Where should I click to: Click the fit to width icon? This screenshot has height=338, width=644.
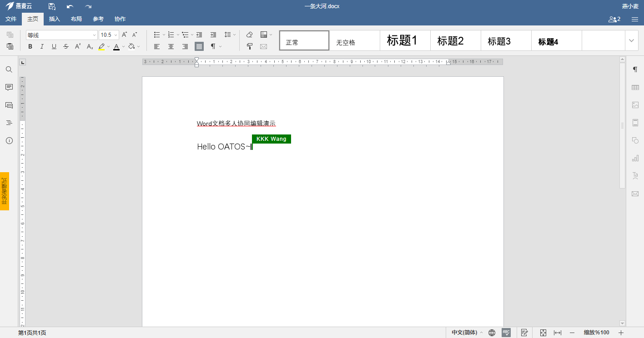pyautogui.click(x=558, y=333)
